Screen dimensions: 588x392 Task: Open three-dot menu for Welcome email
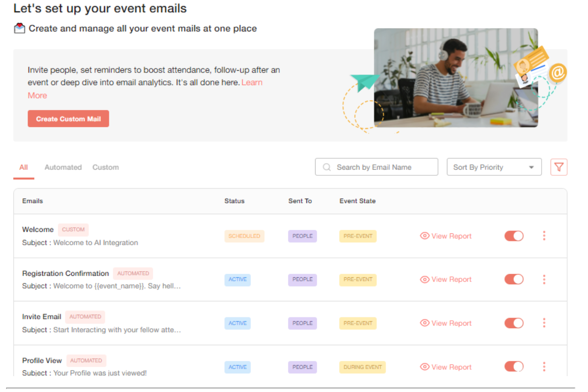pyautogui.click(x=544, y=236)
